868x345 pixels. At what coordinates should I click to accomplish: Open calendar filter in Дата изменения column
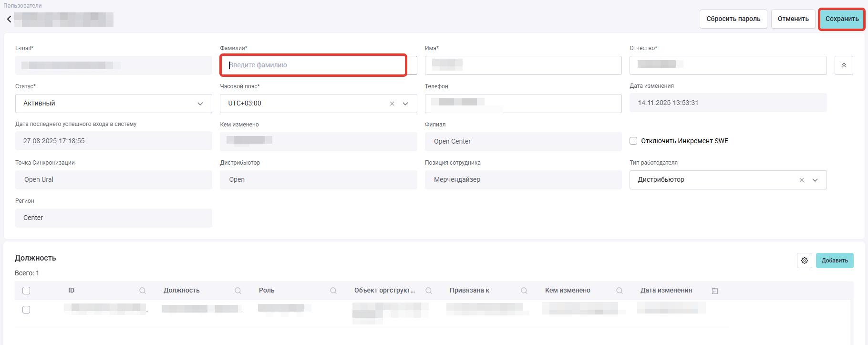714,291
